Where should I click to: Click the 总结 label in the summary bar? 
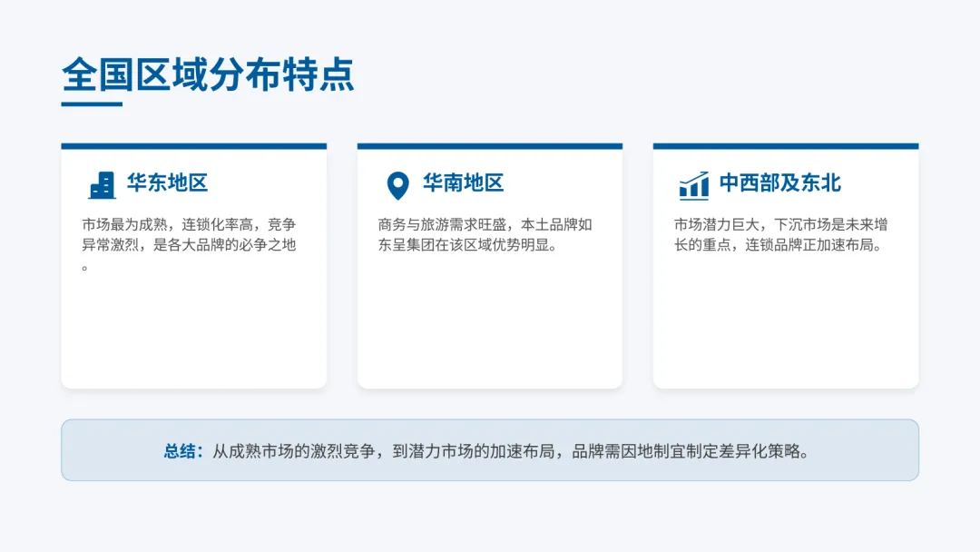point(177,448)
